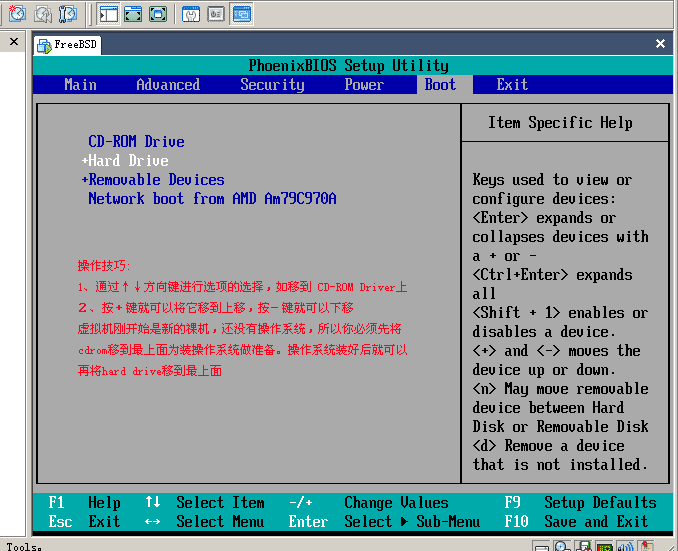Click the 'Item Specific Help' heading
The width and height of the screenshot is (678, 551).
[x=560, y=123]
